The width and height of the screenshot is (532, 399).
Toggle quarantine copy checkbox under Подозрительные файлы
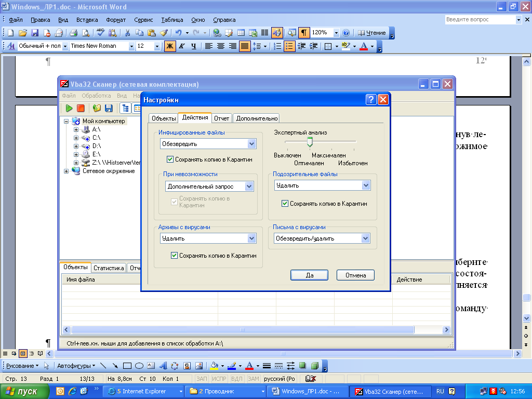[285, 204]
